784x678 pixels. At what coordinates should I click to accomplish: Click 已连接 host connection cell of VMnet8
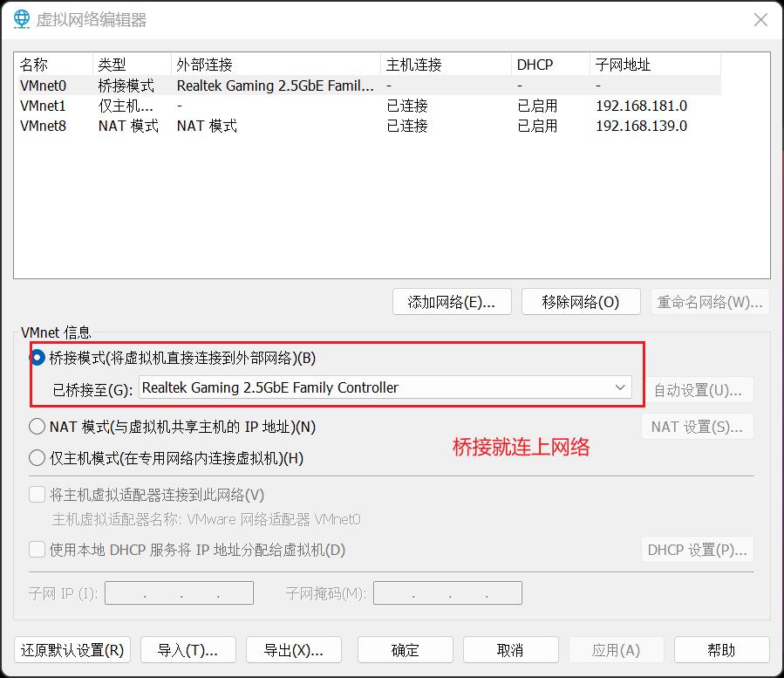coord(407,126)
